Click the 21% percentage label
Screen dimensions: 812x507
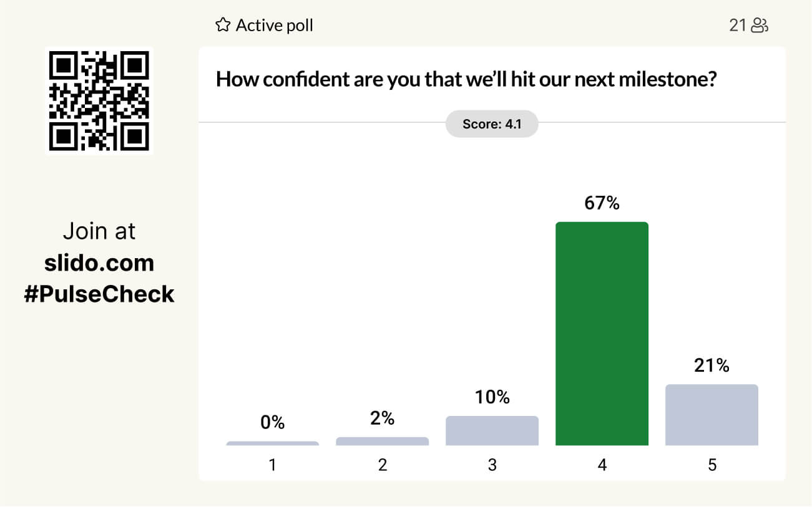click(712, 365)
